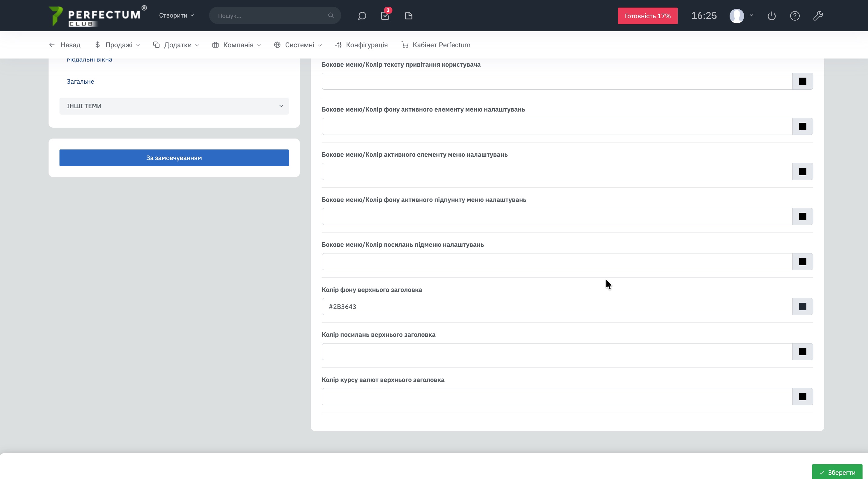The image size is (868, 479).
Task: Open tasks icon with badge 3
Action: click(x=385, y=15)
